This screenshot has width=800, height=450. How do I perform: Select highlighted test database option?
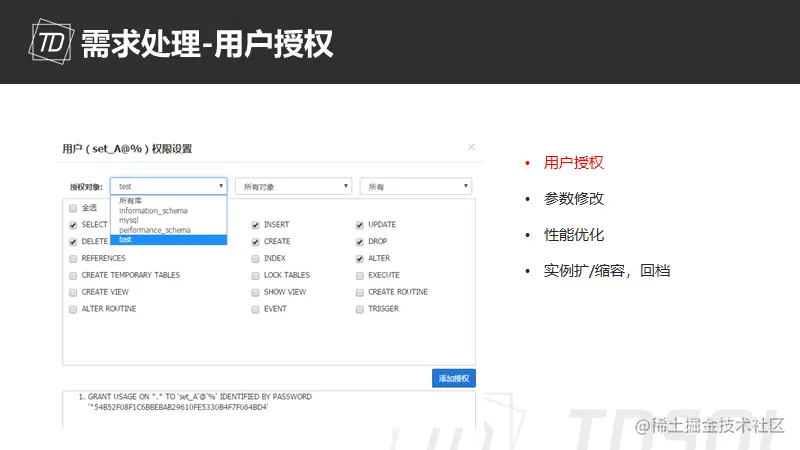point(168,239)
